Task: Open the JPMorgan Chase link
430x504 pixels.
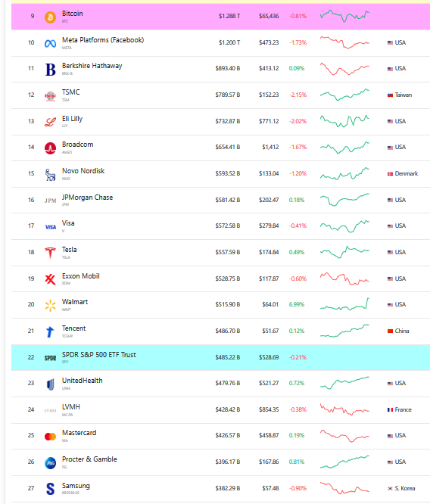Action: coord(88,198)
